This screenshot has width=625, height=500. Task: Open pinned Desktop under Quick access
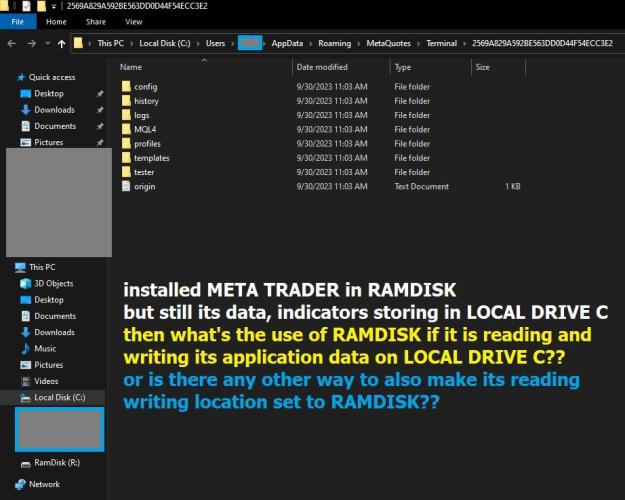49,94
